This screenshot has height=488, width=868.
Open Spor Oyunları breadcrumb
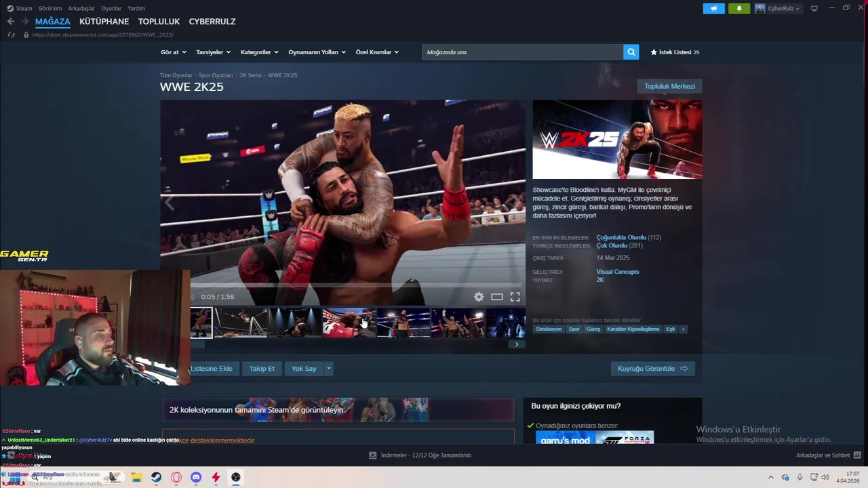(216, 75)
